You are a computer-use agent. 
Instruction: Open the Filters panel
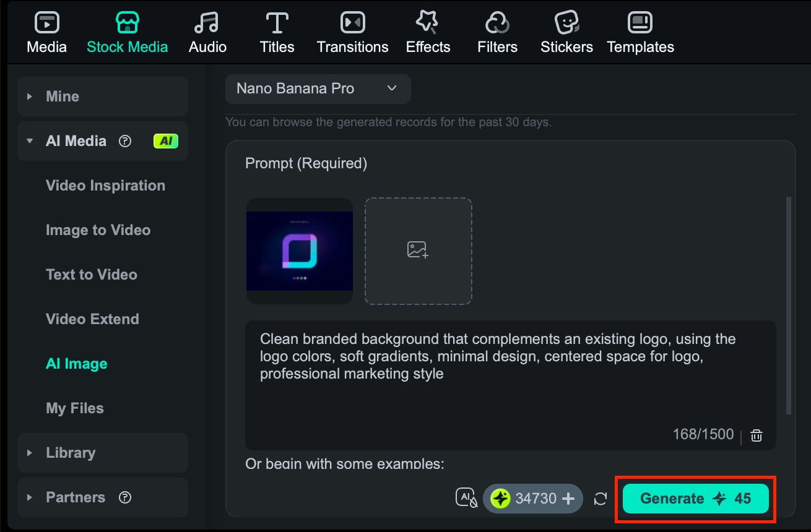pos(497,31)
